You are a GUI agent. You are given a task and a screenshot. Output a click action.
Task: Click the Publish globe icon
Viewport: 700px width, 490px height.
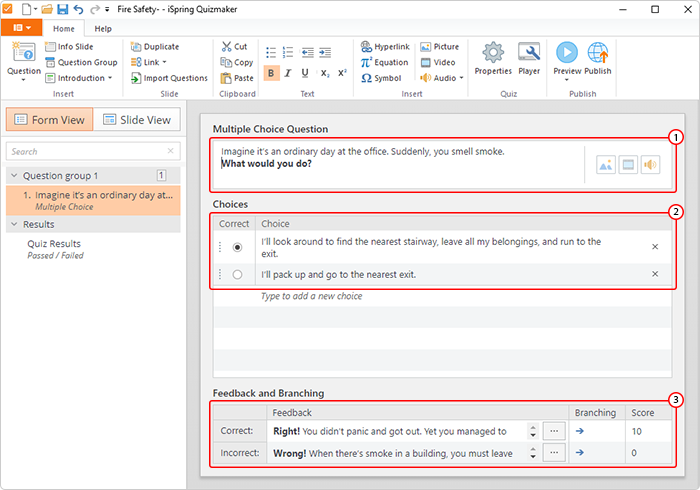click(x=598, y=53)
